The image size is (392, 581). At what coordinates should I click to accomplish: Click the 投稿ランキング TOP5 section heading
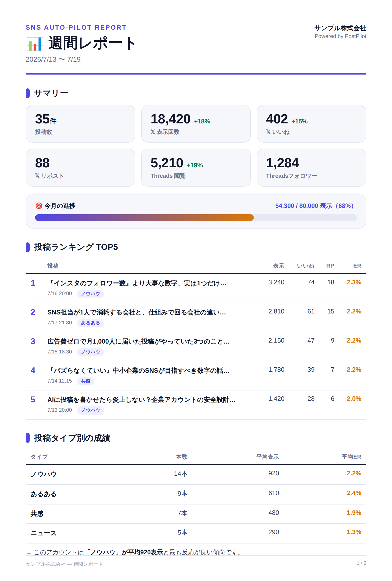coord(76,247)
